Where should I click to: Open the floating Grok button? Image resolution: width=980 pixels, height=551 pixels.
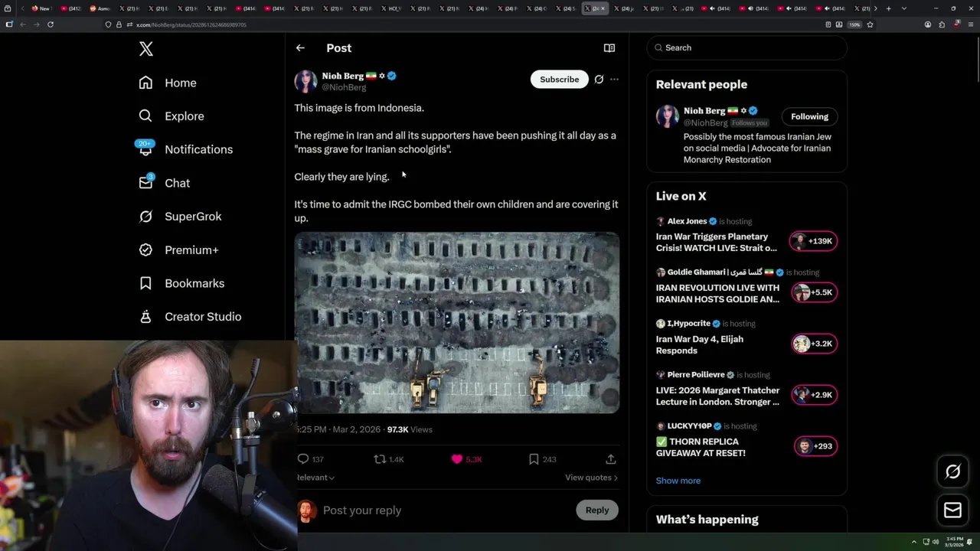click(x=952, y=472)
